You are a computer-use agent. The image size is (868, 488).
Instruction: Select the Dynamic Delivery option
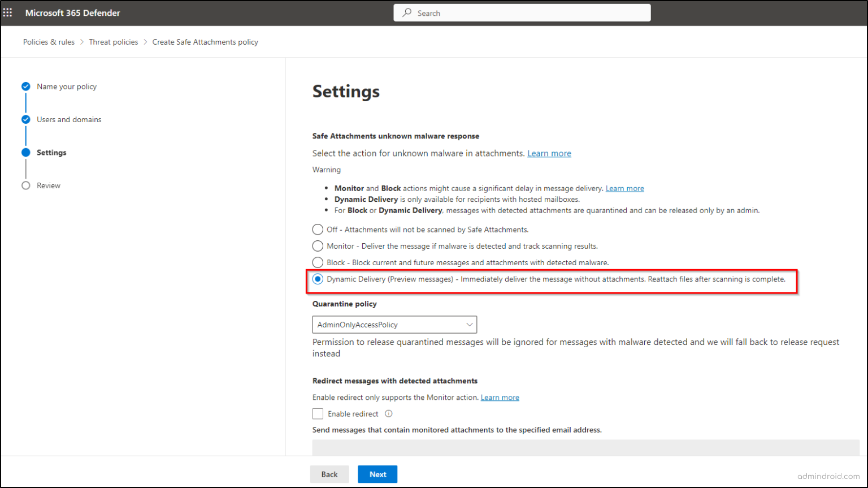[x=318, y=279]
